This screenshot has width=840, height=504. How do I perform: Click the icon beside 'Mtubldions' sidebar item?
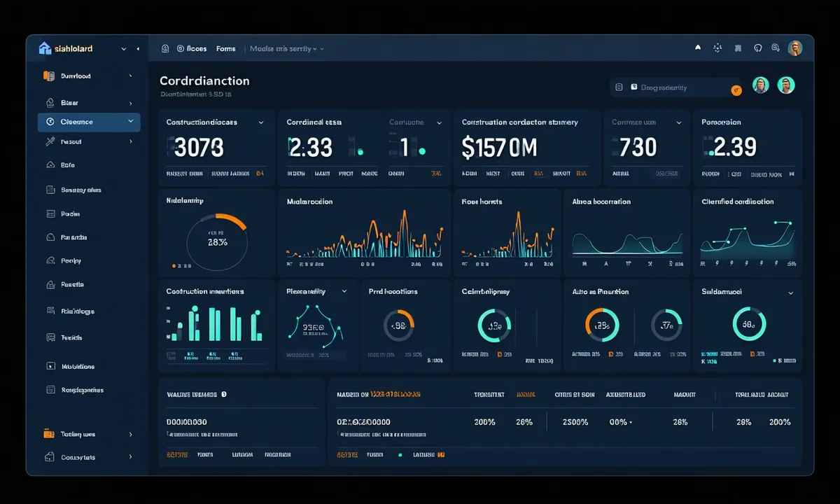pos(50,366)
